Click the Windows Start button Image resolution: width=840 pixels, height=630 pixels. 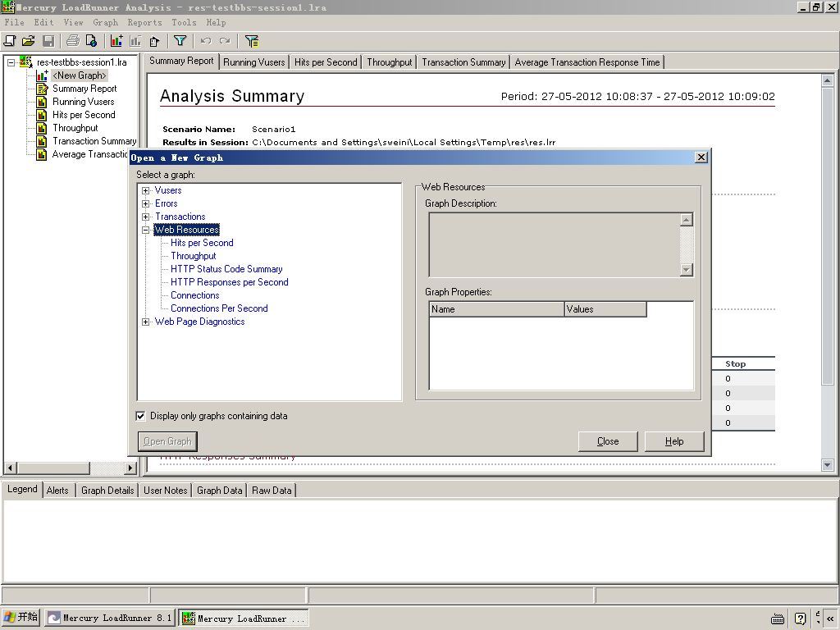[21, 617]
